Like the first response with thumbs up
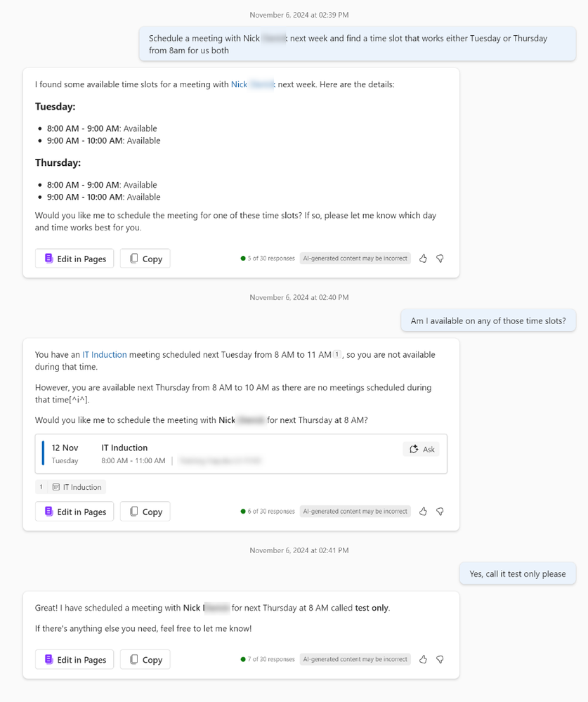The width and height of the screenshot is (588, 702). (423, 259)
